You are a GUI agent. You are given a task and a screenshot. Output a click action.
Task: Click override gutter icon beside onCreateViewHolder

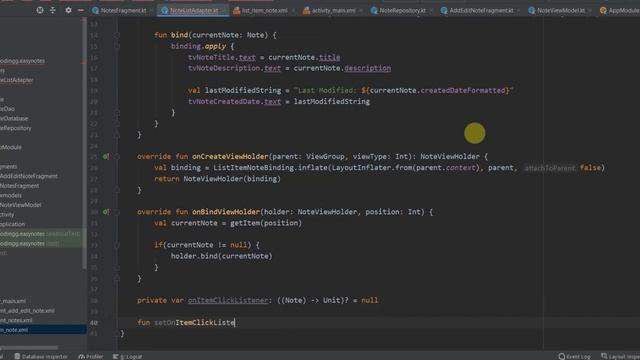(x=106, y=156)
